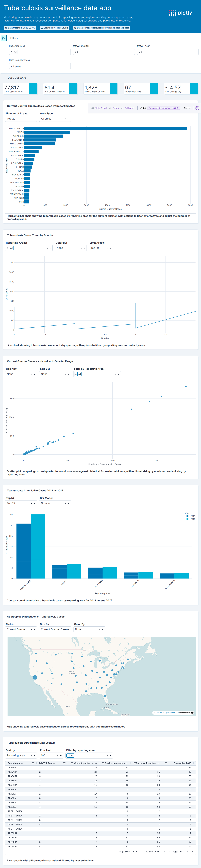Click the Callbacks button
The height and width of the screenshot is (868, 201).
pyautogui.click(x=127, y=108)
